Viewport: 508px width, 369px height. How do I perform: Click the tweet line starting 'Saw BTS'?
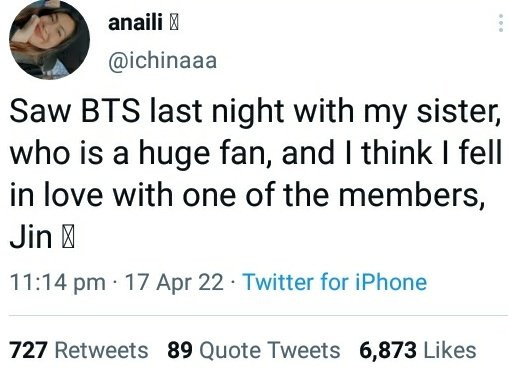(x=255, y=112)
